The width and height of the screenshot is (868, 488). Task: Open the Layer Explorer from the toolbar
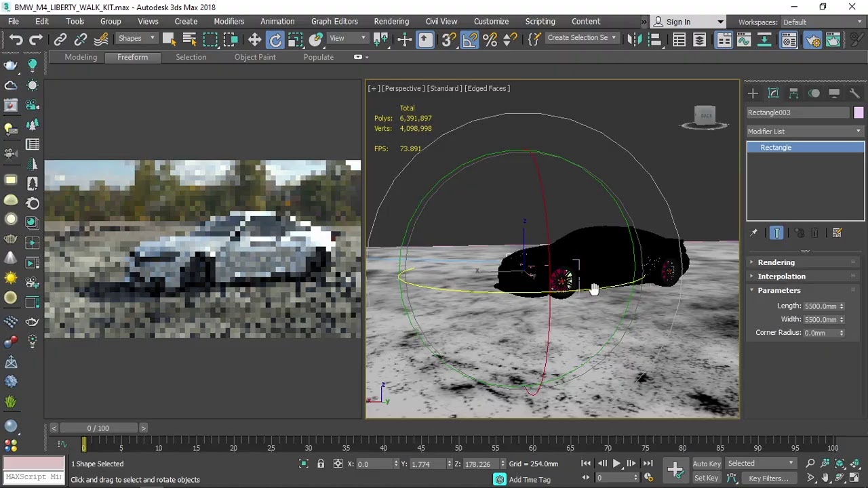tap(700, 40)
